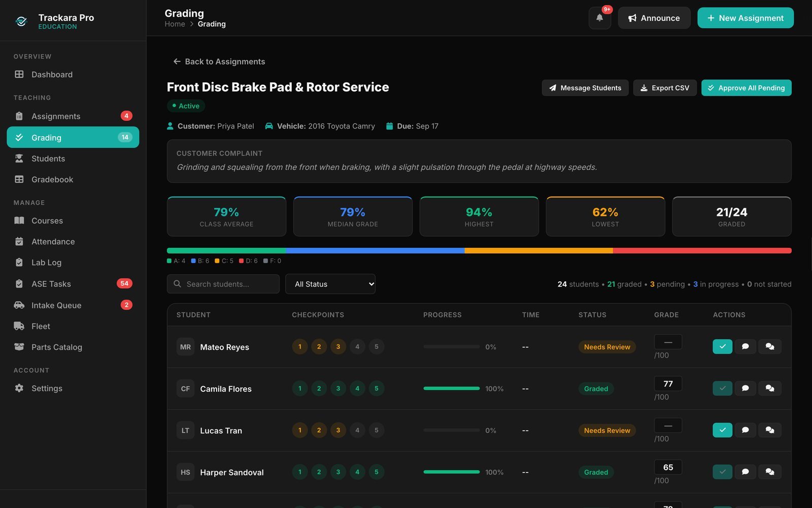Open the Gradebook section

pyautogui.click(x=73, y=179)
